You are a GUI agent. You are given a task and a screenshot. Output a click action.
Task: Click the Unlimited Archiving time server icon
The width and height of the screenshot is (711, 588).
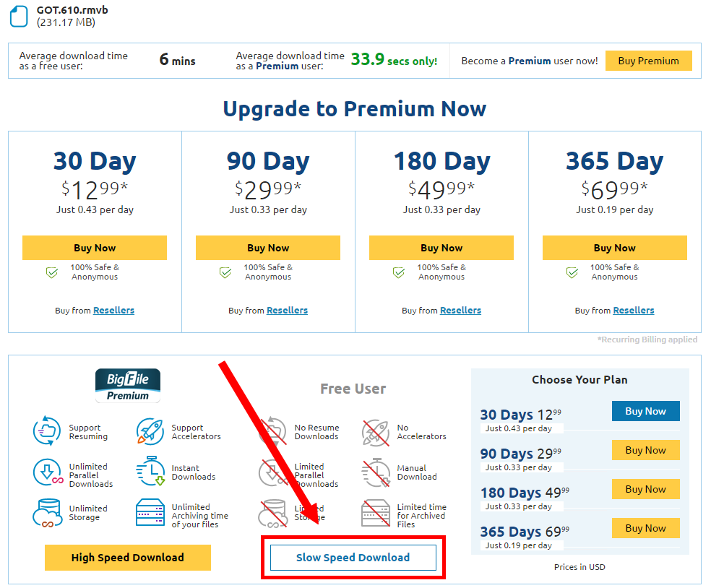coord(150,512)
